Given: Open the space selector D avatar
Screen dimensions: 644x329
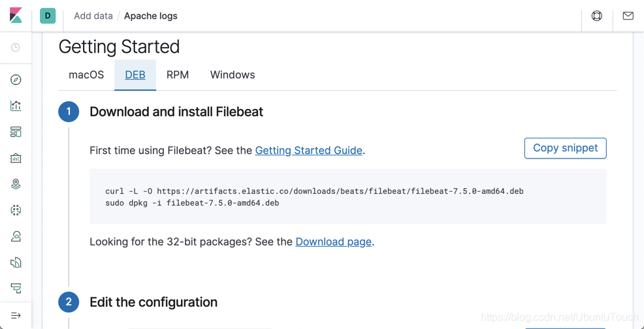Looking at the screenshot, I should point(48,16).
